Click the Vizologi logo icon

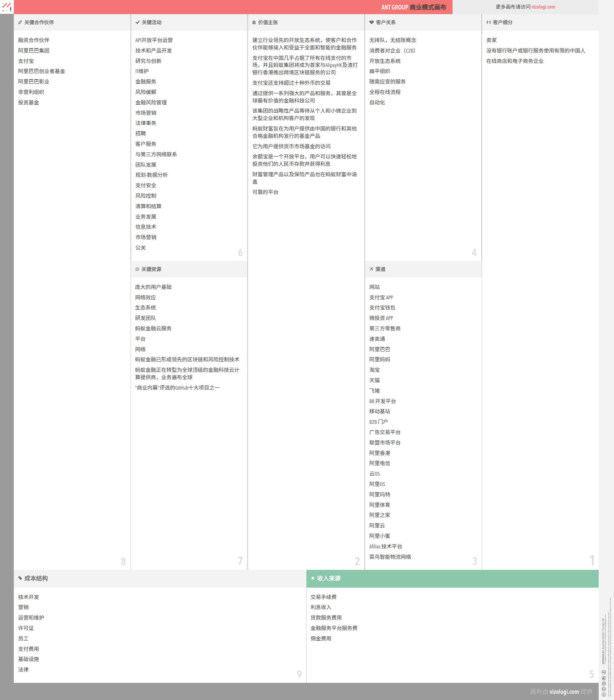click(x=7, y=6)
